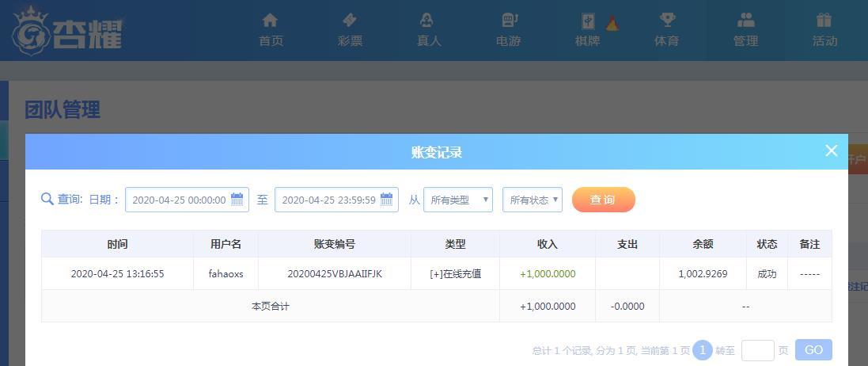Click the 用户名 column header

pos(226,244)
